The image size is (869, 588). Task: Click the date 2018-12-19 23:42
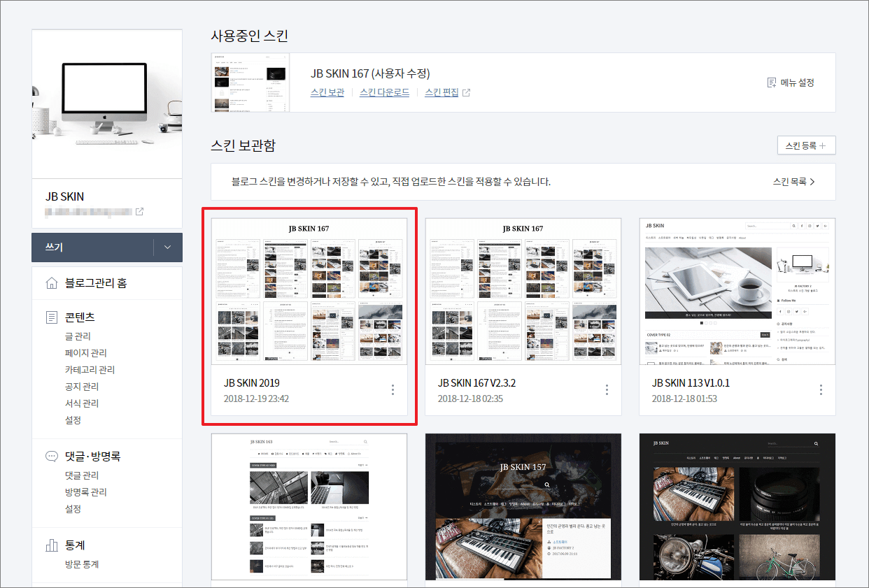coord(257,399)
